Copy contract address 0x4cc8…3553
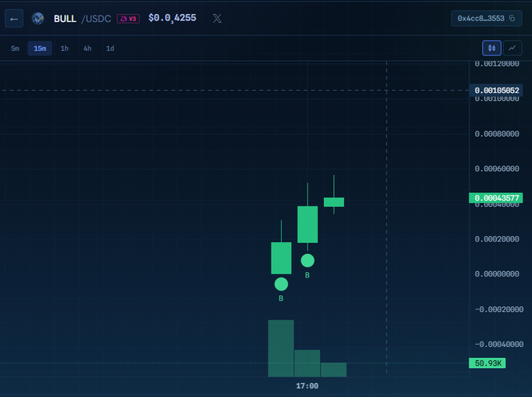Screen dimensions: 532x397 486,18
